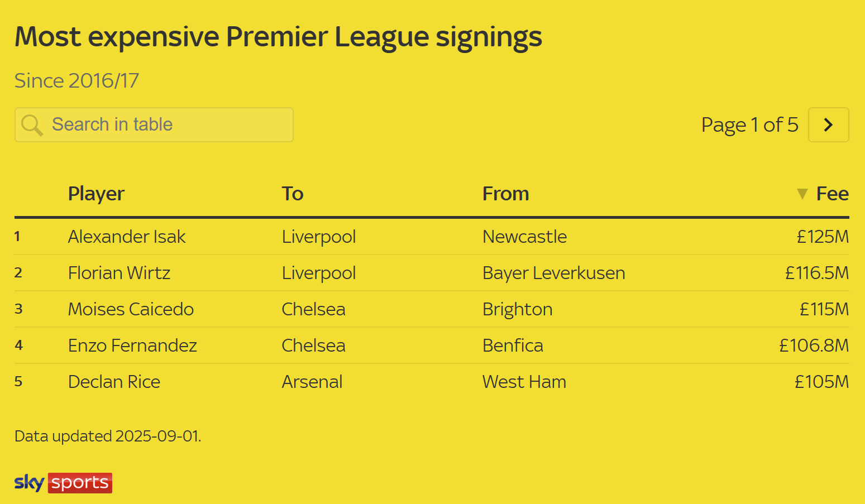
Task: Select Florian Wirtz player name
Action: click(x=119, y=273)
